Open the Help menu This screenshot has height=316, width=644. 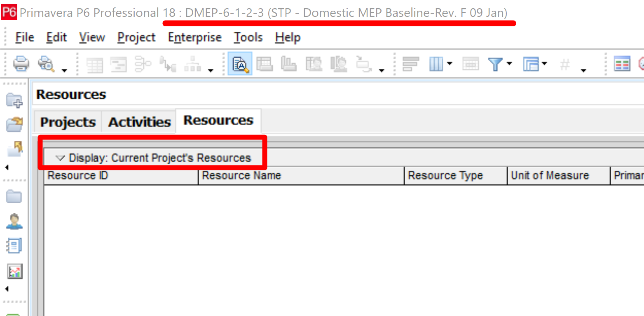288,37
